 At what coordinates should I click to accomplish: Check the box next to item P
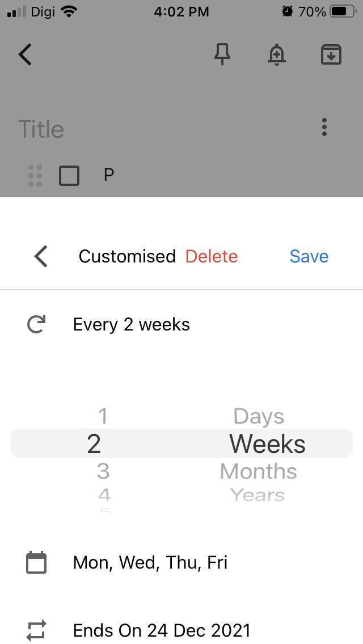click(x=69, y=176)
